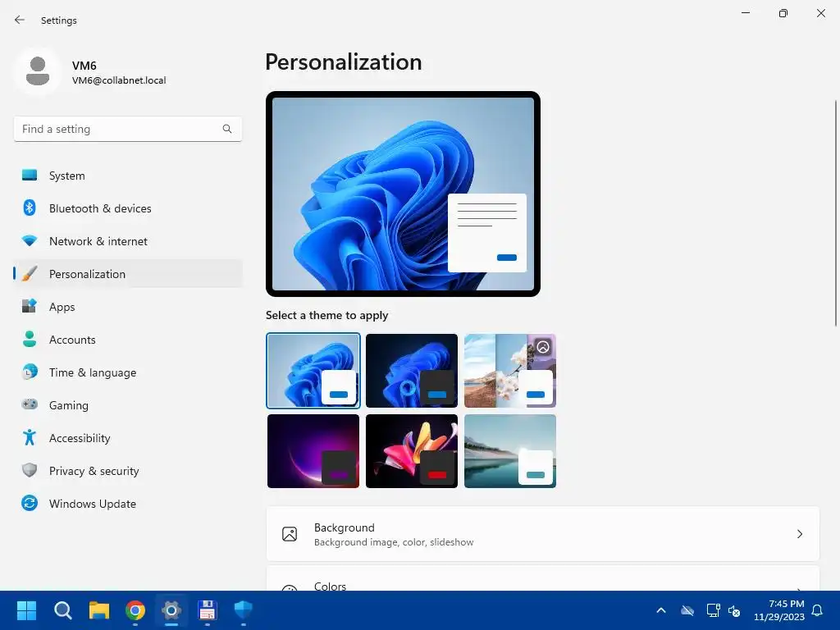Open Accessibility settings

click(128, 438)
